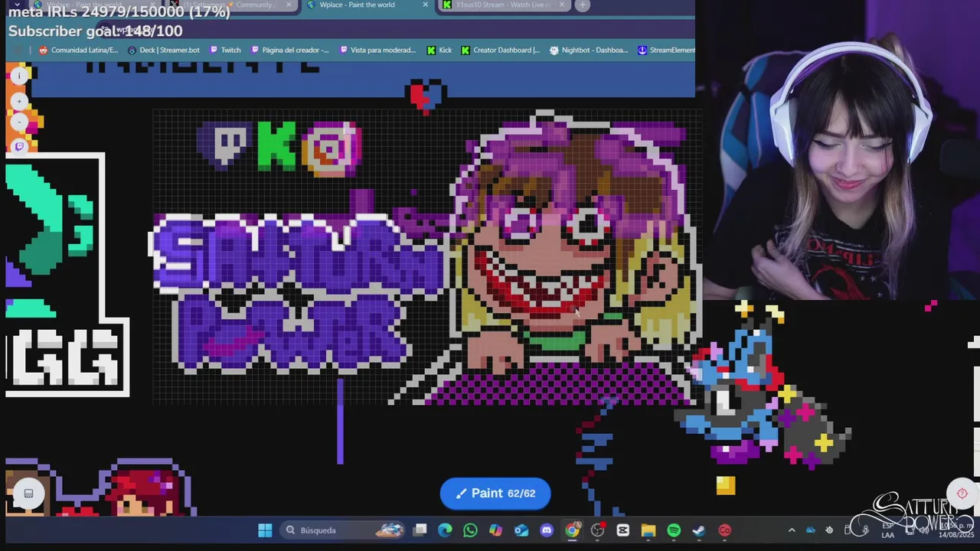980x551 pixels.
Task: Click the green K Kick logo pixel art
Action: (x=276, y=145)
